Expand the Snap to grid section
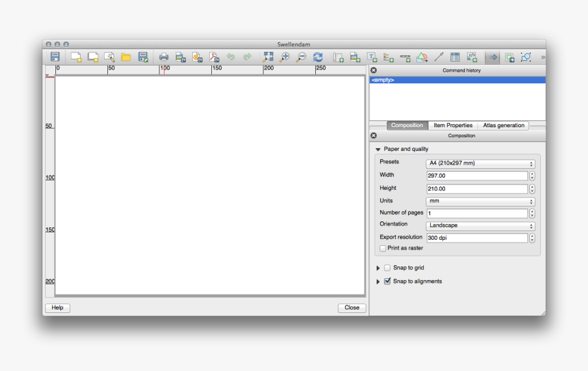This screenshot has width=588, height=371. 378,268
